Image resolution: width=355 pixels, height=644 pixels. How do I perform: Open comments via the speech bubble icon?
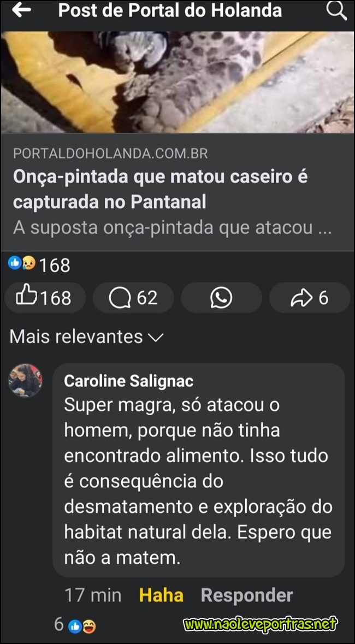click(x=134, y=298)
